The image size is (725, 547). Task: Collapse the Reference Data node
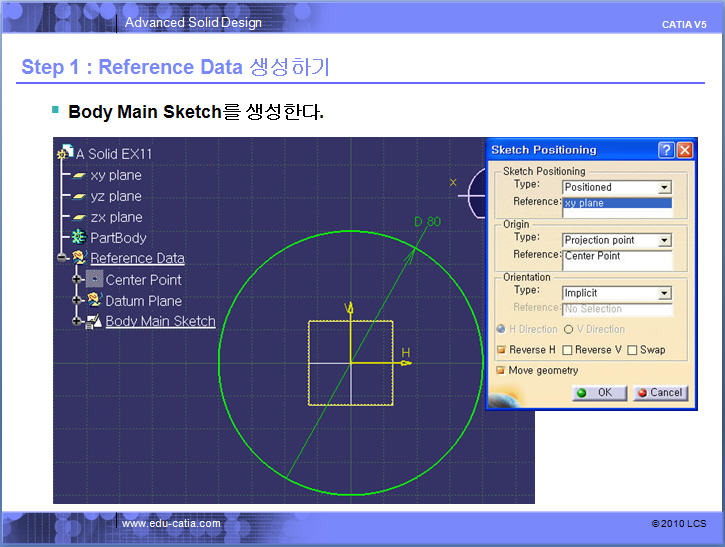pos(62,258)
